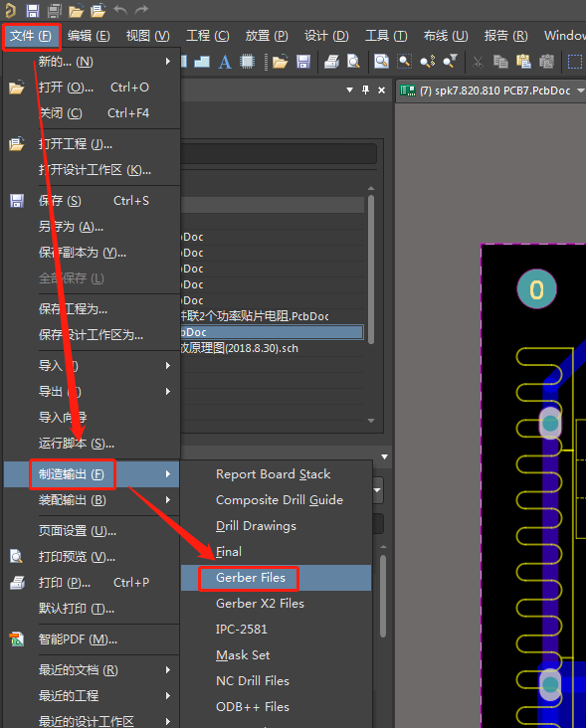This screenshot has width=586, height=728.
Task: Click the open document icon in main toolbar
Action: (x=280, y=62)
